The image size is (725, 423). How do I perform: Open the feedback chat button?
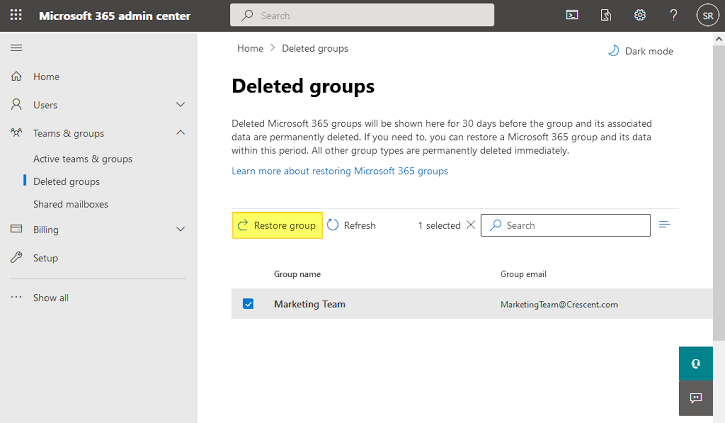696,398
